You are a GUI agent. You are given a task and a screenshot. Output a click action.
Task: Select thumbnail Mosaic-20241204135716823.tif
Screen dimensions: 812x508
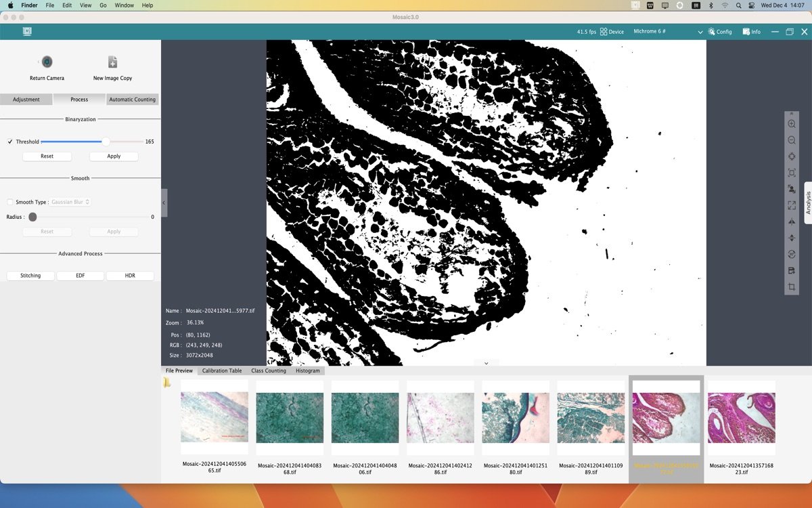tap(741, 418)
